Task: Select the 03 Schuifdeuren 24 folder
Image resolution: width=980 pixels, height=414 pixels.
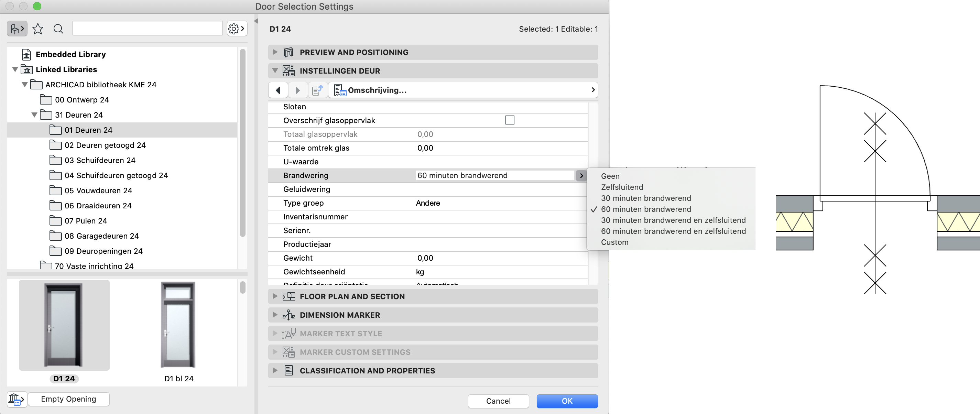Action: tap(100, 160)
